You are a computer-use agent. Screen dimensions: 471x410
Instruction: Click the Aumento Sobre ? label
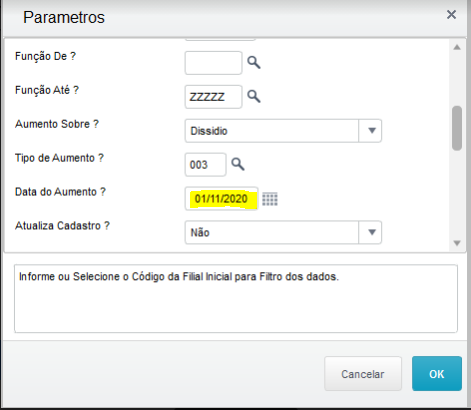[57, 124]
